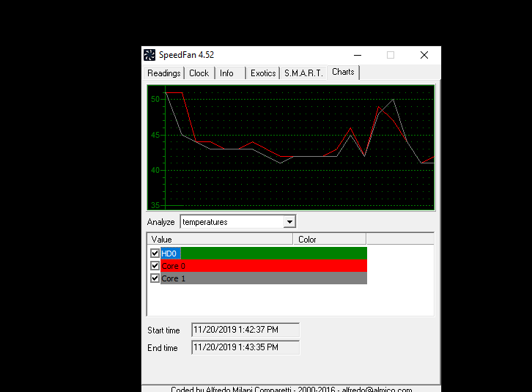The image size is (532, 392).
Task: Click the 45 axis label on chart
Action: click(x=155, y=135)
